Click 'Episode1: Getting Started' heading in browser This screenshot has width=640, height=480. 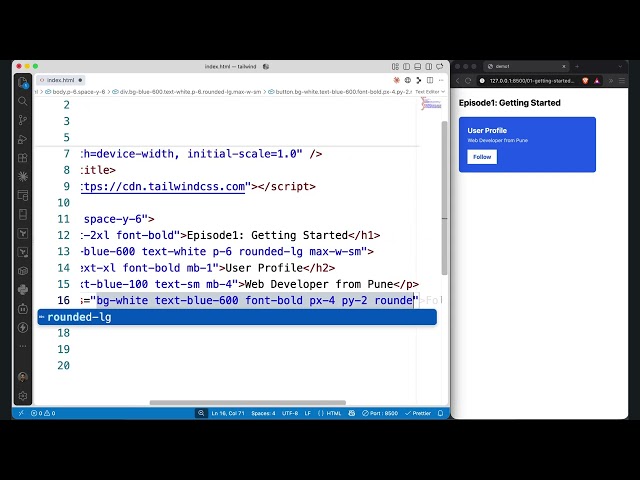coord(509,103)
